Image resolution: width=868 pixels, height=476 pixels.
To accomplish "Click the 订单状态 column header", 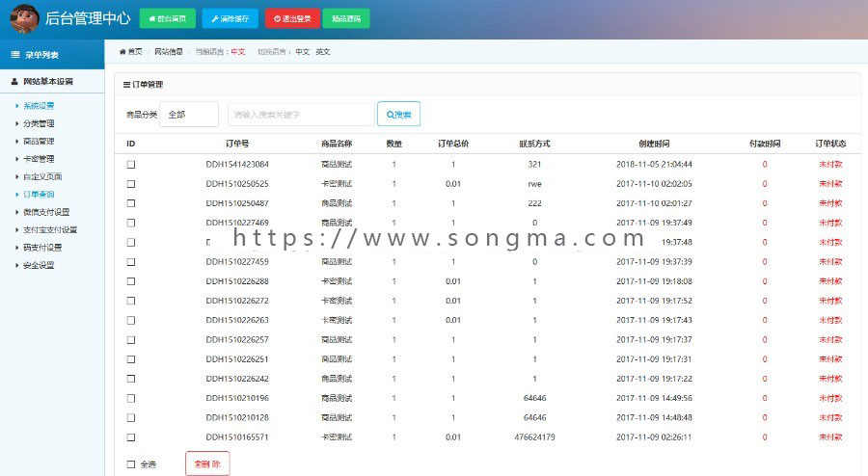I will click(x=830, y=144).
